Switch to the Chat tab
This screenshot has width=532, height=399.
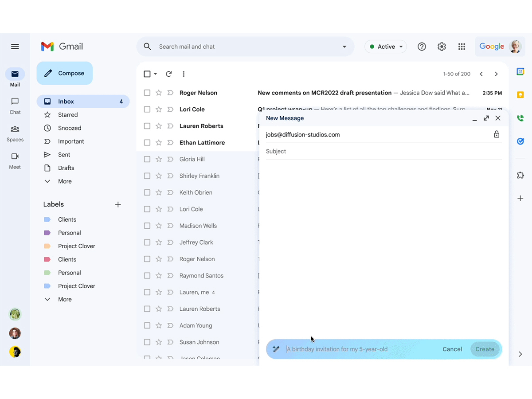[x=15, y=106]
